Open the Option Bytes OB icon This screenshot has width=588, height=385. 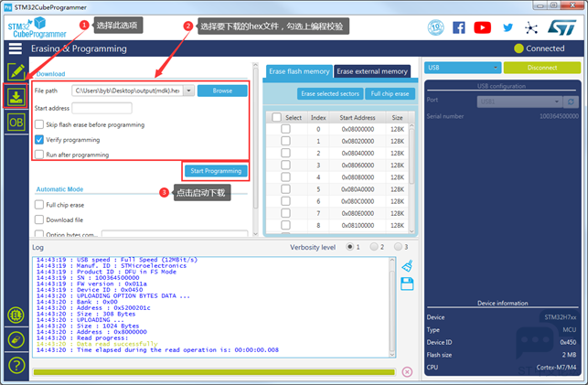[x=16, y=123]
